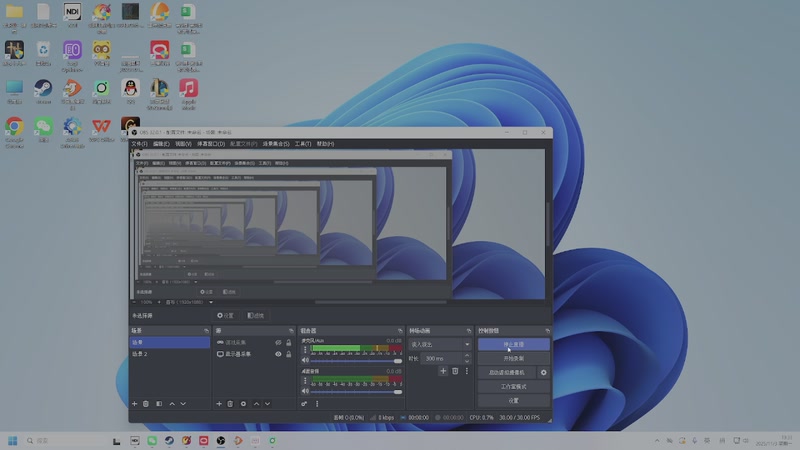
Task: Click the highlighted stop streaming button
Action: (x=514, y=344)
